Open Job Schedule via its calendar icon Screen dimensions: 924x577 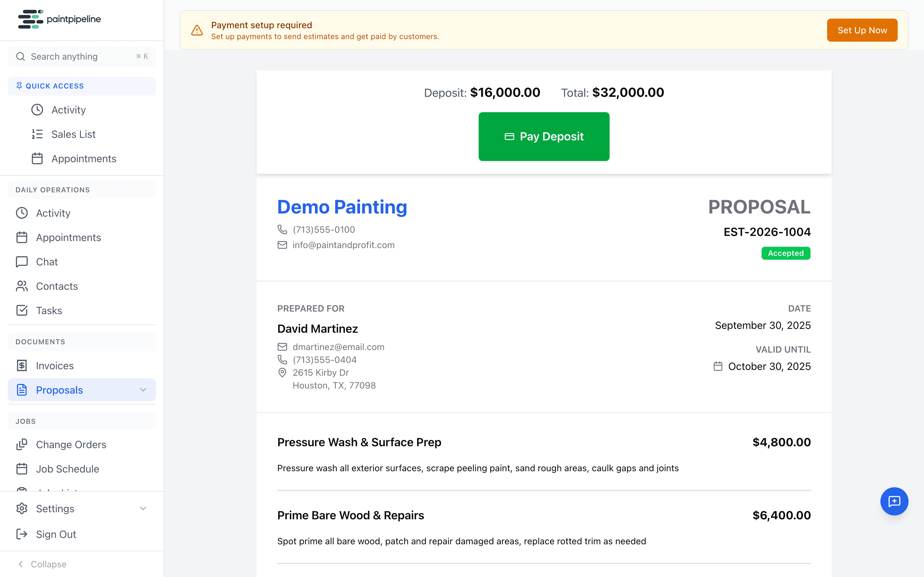(x=22, y=469)
